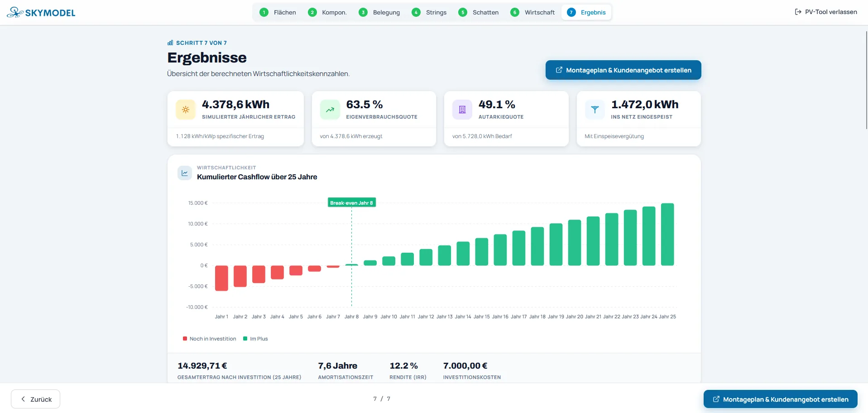Click bottom Montageplan & Kundenangebot erstellen button
The width and height of the screenshot is (868, 413).
coord(780,399)
